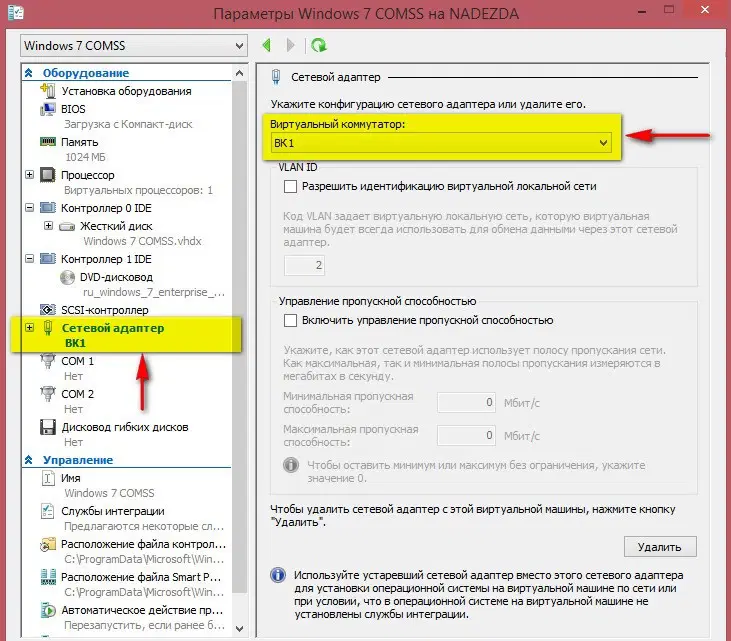Click the DVD drive disc icon
The width and height of the screenshot is (731, 641).
click(x=67, y=277)
